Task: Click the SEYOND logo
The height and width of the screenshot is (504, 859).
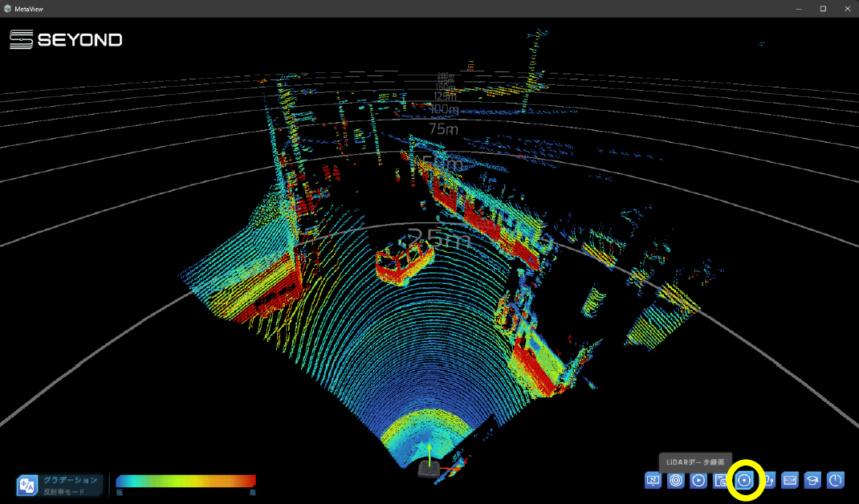Action: click(x=66, y=39)
